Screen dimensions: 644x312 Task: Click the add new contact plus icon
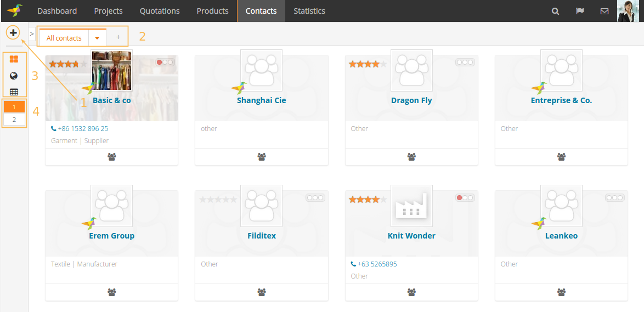pos(14,33)
